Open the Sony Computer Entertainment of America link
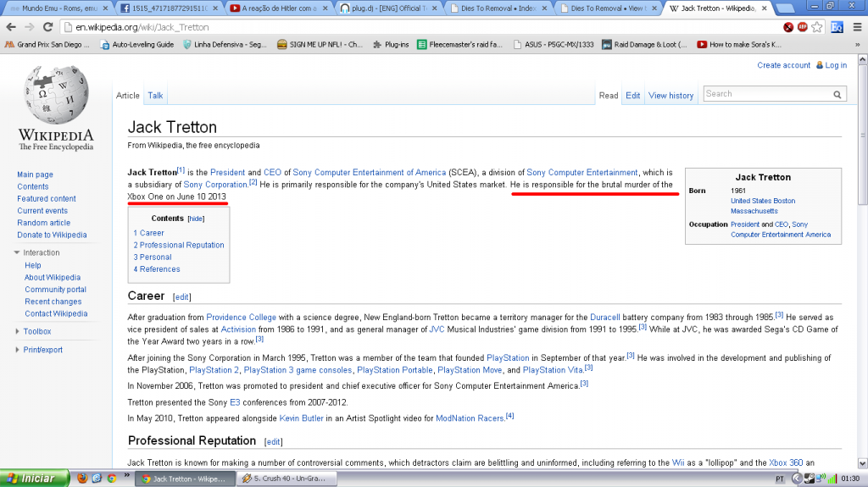Image resolution: width=868 pixels, height=487 pixels. coord(370,172)
